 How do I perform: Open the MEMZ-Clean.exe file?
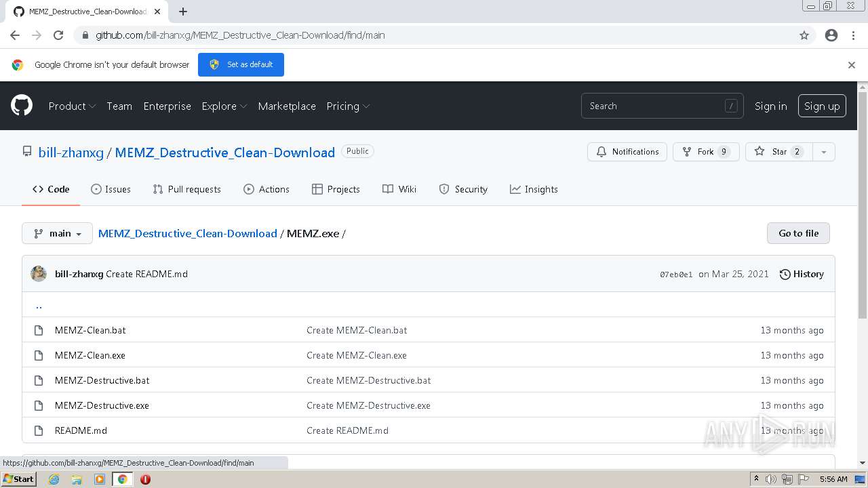(90, 355)
